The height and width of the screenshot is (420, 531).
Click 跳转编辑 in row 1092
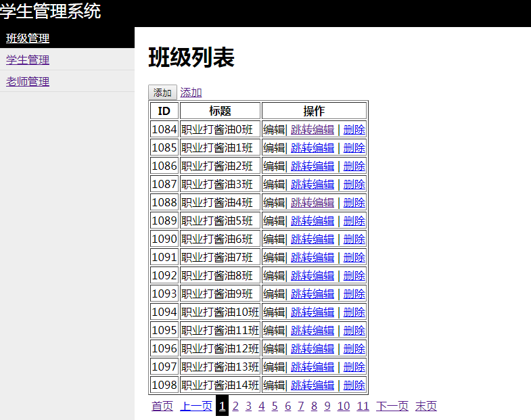pos(313,276)
